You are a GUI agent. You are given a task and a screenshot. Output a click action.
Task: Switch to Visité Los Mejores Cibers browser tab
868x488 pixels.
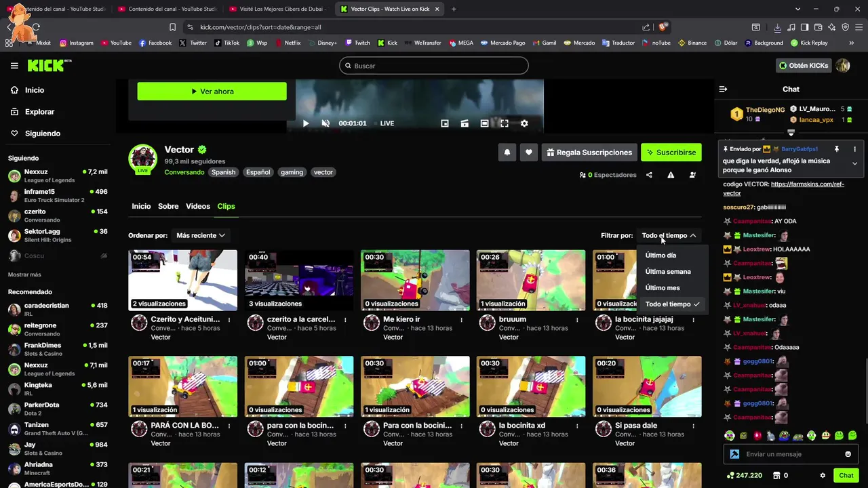pos(277,9)
